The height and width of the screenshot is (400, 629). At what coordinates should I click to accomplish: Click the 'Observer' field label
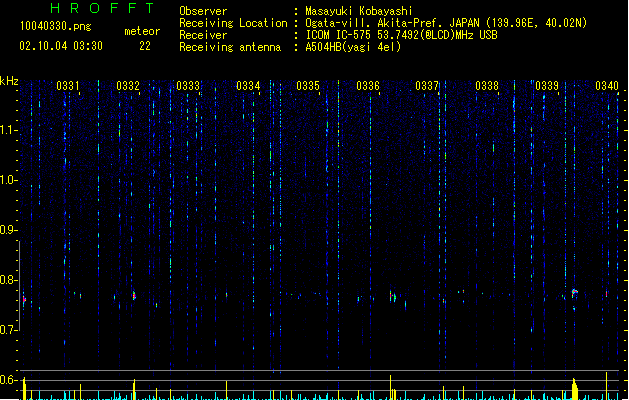pos(203,11)
